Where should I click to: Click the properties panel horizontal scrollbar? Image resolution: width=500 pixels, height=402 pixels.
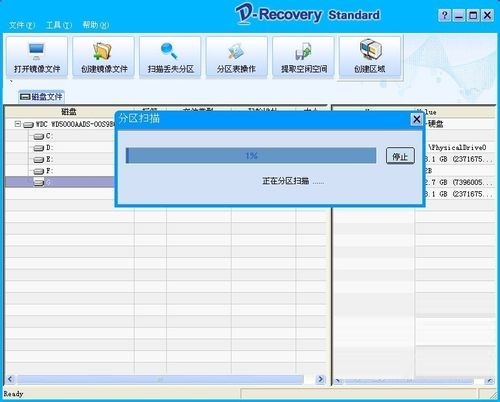414,381
